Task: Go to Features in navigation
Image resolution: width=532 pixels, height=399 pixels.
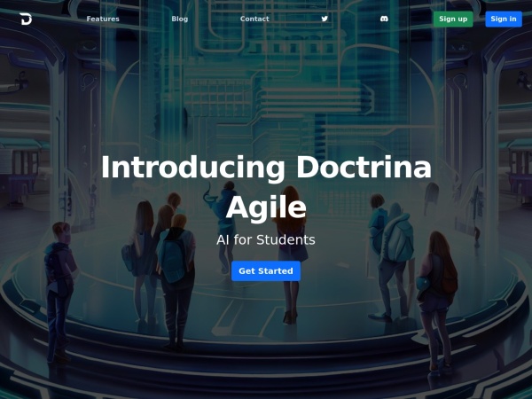Action: (103, 19)
